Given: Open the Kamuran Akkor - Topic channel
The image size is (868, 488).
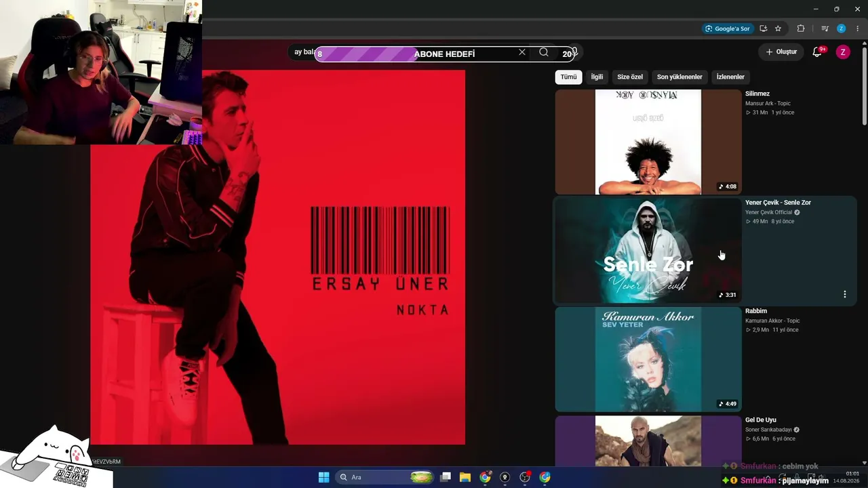Looking at the screenshot, I should click(x=772, y=321).
